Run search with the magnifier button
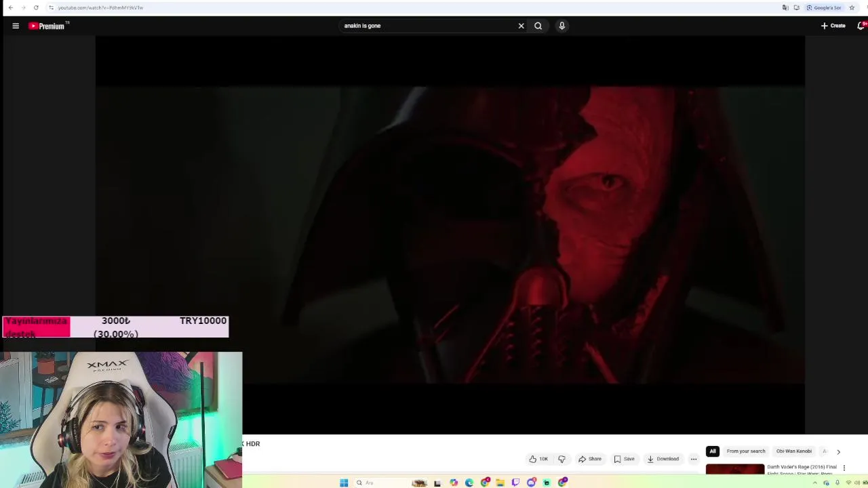The width and height of the screenshot is (868, 488). (x=538, y=26)
